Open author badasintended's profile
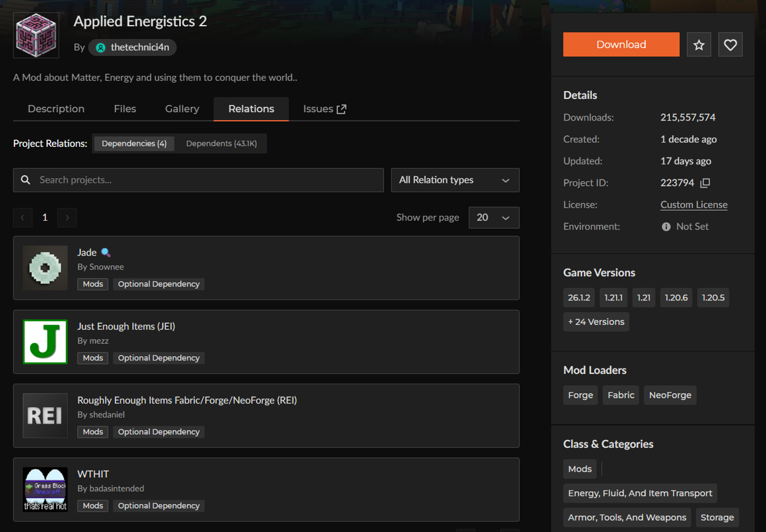 117,488
